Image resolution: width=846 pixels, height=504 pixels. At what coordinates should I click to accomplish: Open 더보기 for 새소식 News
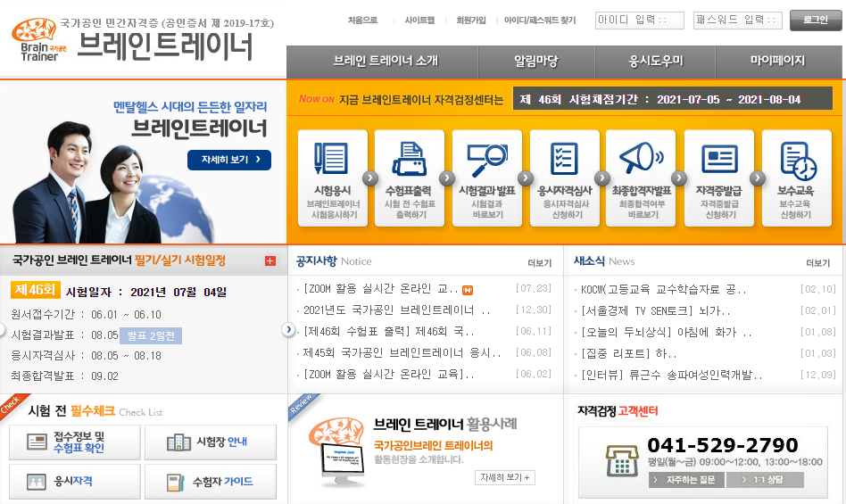[x=818, y=263]
